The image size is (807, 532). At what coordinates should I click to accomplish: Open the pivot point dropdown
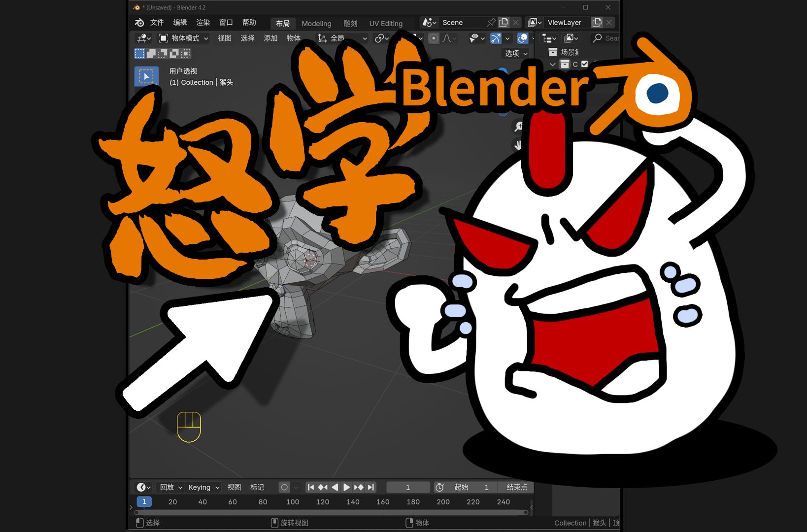(x=382, y=38)
